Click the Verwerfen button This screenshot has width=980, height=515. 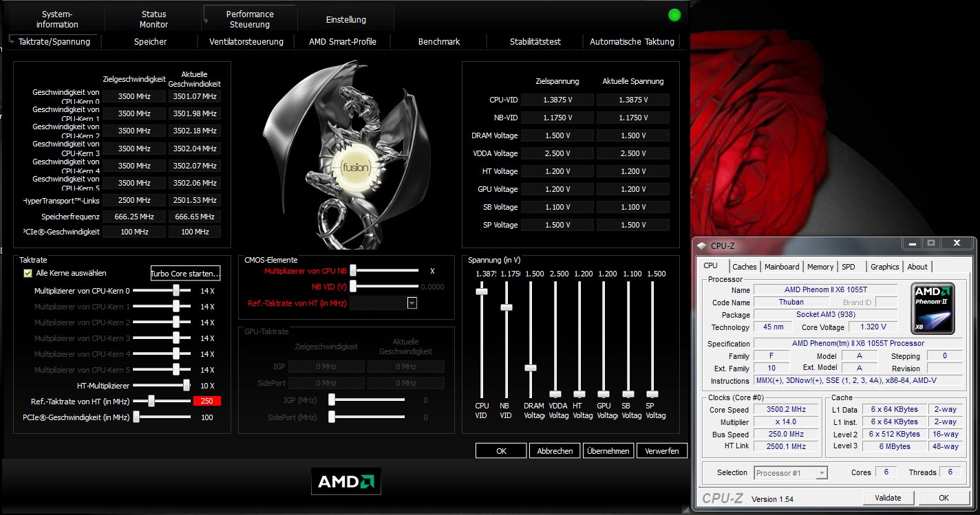pos(662,451)
